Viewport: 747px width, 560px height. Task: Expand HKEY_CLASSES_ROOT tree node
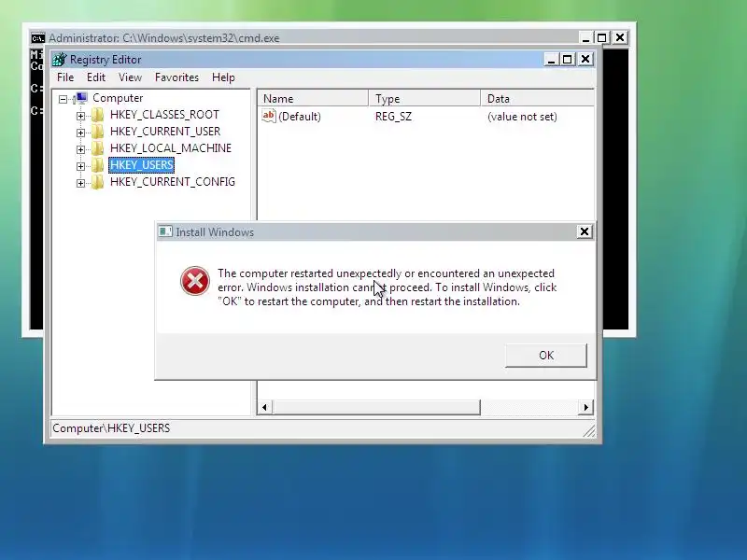(x=80, y=116)
